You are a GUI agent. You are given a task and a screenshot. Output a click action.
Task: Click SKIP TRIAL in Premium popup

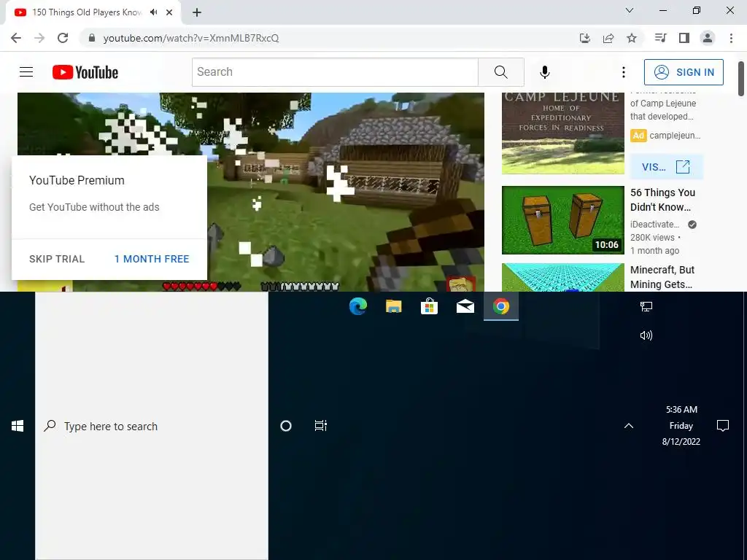point(57,259)
